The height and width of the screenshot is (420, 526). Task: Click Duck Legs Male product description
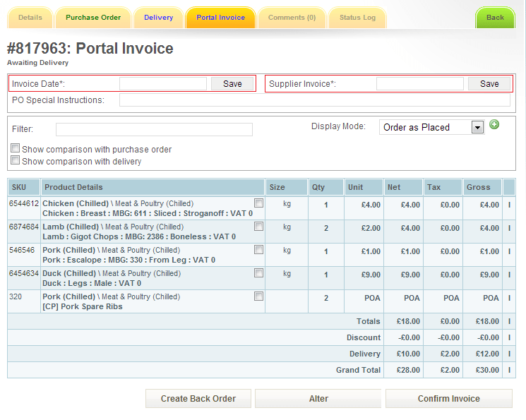(92, 284)
